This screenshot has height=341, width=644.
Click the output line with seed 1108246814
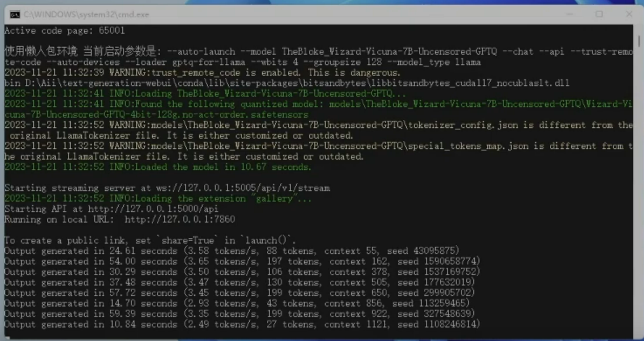[x=242, y=324]
